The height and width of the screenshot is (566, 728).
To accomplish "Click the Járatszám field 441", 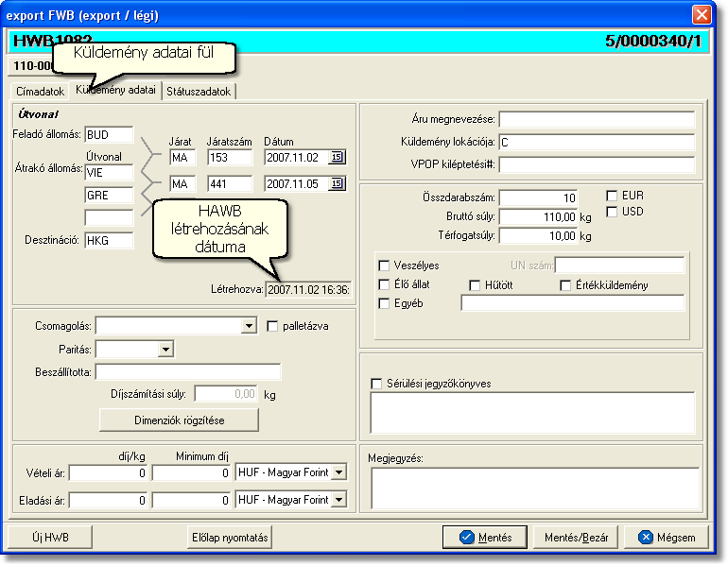I will click(x=230, y=184).
